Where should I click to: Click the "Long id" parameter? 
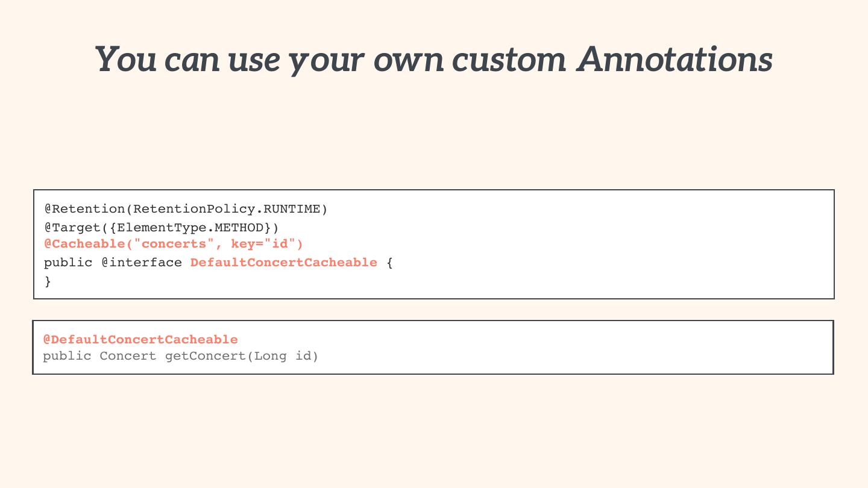click(x=283, y=356)
